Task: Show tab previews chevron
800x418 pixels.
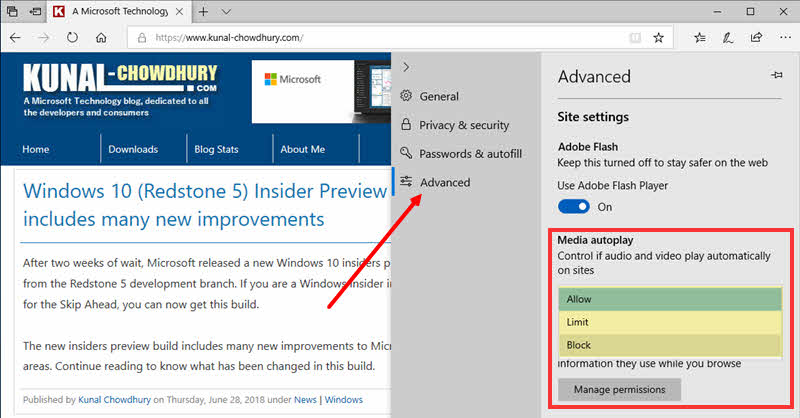Action: click(226, 11)
